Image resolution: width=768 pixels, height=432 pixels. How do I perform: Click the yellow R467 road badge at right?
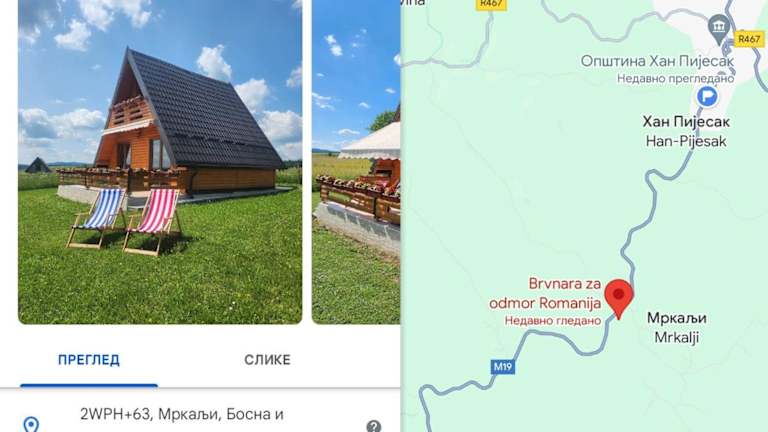(x=749, y=39)
